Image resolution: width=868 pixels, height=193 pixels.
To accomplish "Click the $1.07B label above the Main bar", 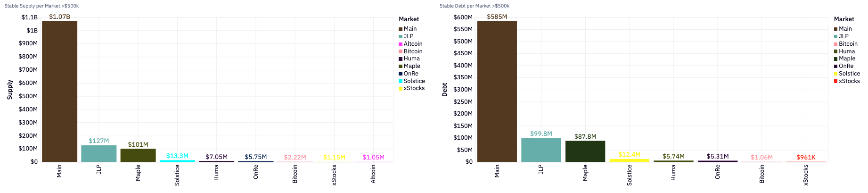I will click(59, 17).
